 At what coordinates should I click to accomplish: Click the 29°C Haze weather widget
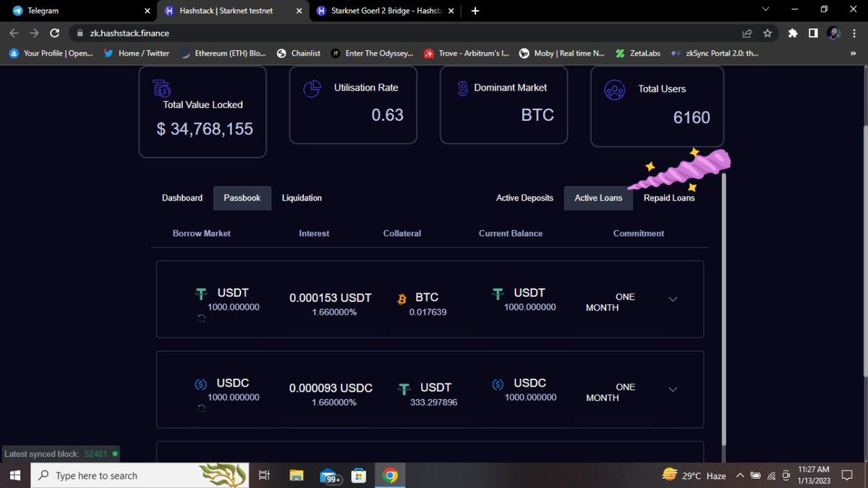[694, 476]
